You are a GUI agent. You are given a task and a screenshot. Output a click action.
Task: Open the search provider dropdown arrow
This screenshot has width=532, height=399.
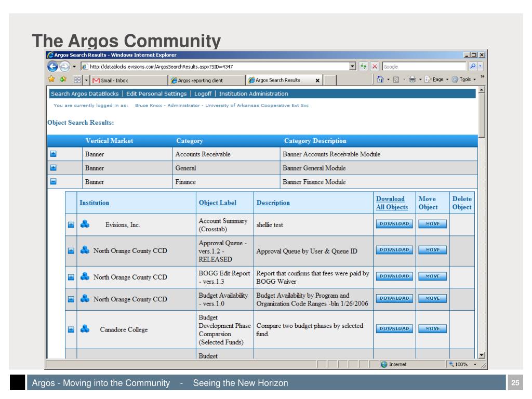[480, 66]
